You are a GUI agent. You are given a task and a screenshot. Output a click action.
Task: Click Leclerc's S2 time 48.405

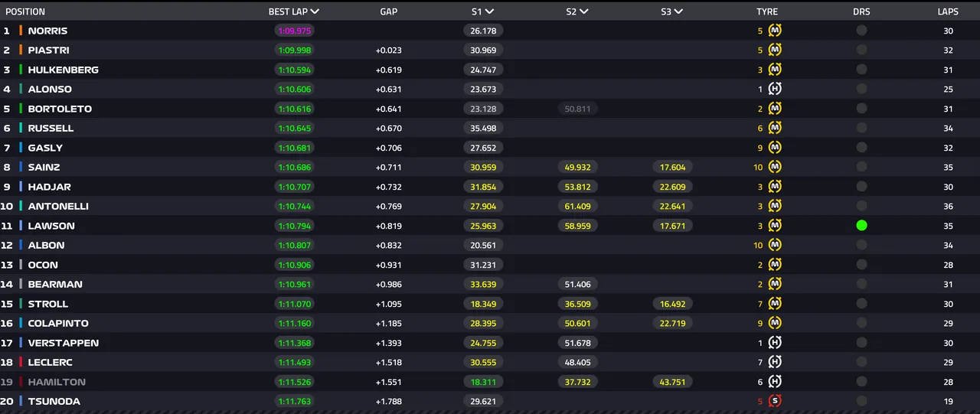point(577,362)
